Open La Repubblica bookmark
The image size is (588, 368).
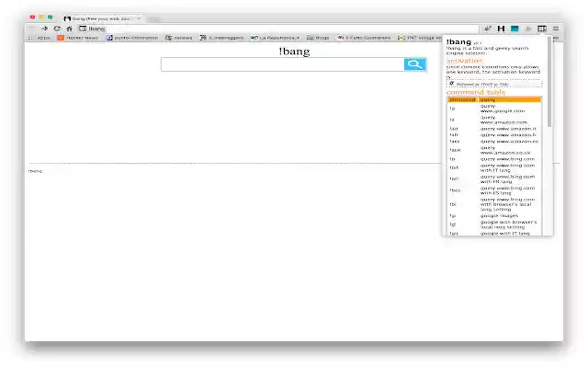[x=276, y=38]
